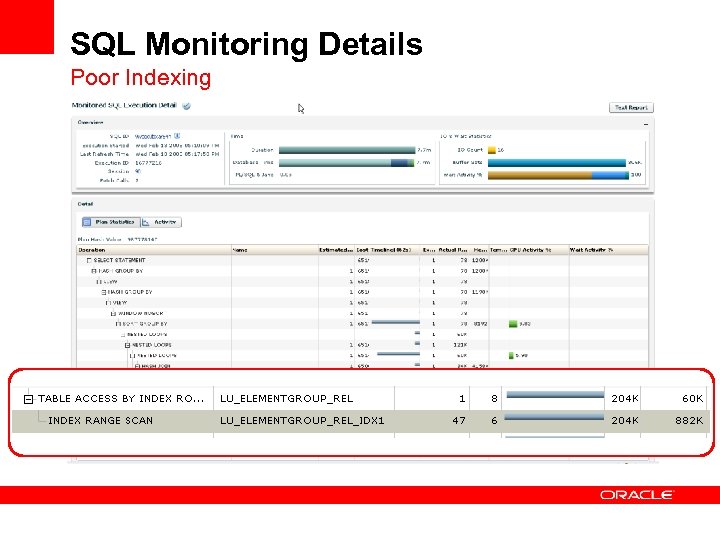Screen dimensions: 720x540
Task: Click 204K in the INDEX RANGE SCAN row
Action: point(624,421)
